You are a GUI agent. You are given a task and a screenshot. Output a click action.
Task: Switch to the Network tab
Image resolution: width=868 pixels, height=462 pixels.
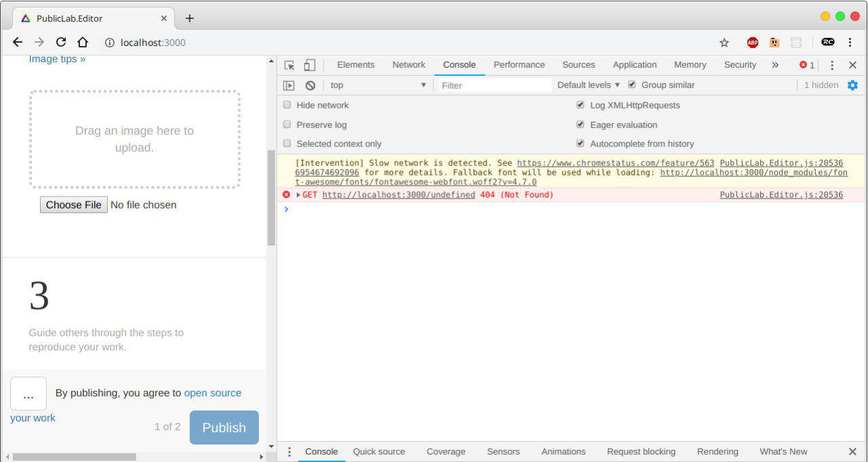[409, 65]
